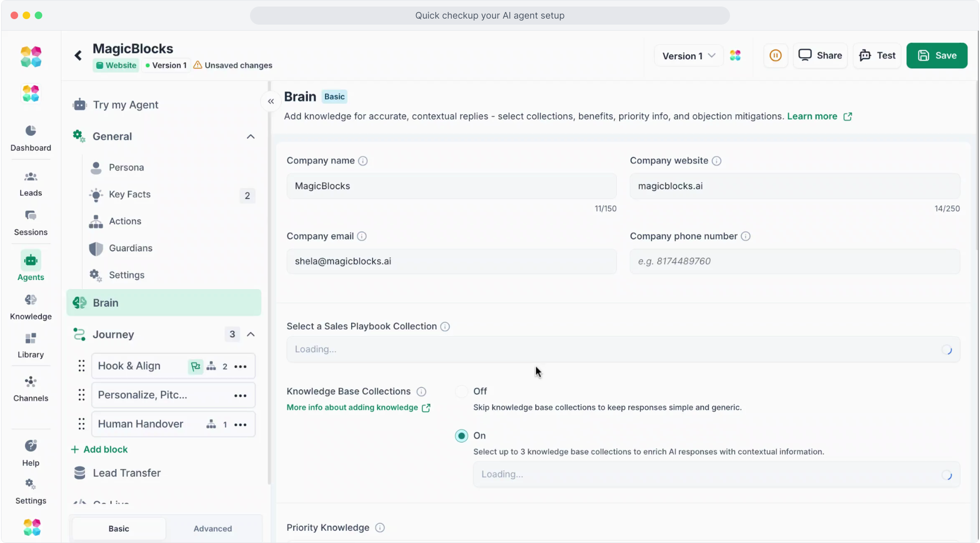Collapse the Journey section chevron
Image resolution: width=980 pixels, height=543 pixels.
click(251, 334)
